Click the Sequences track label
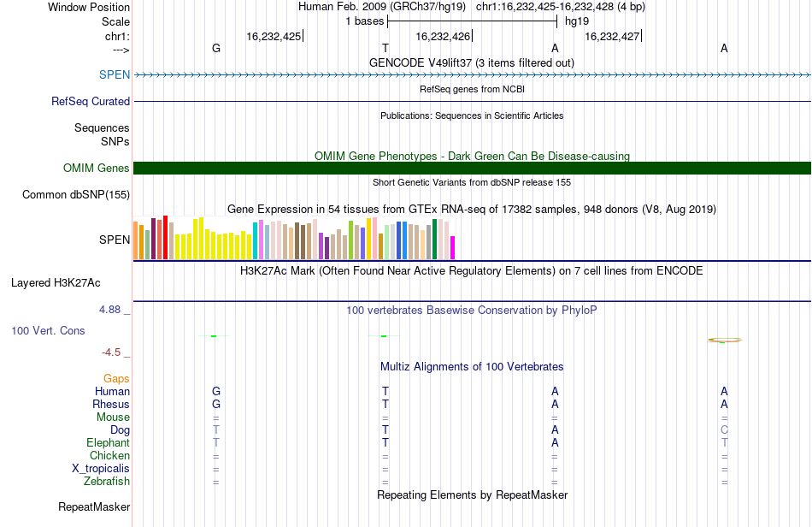This screenshot has width=812, height=527. click(102, 127)
